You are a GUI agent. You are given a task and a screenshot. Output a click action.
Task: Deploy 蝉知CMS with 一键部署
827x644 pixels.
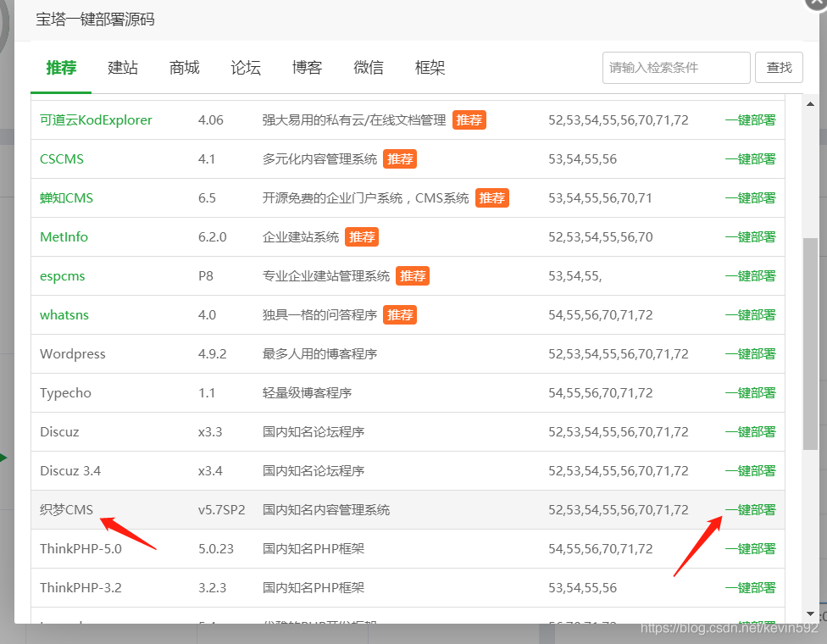pos(751,198)
